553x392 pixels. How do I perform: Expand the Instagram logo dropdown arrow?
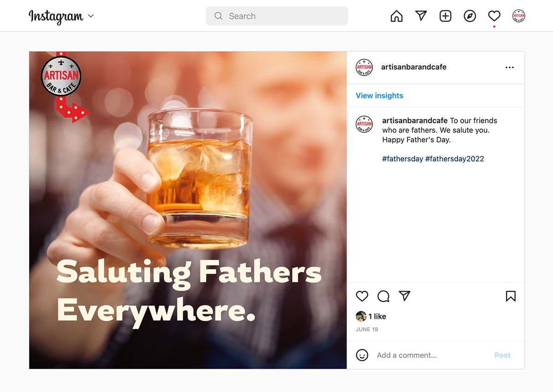tap(91, 16)
